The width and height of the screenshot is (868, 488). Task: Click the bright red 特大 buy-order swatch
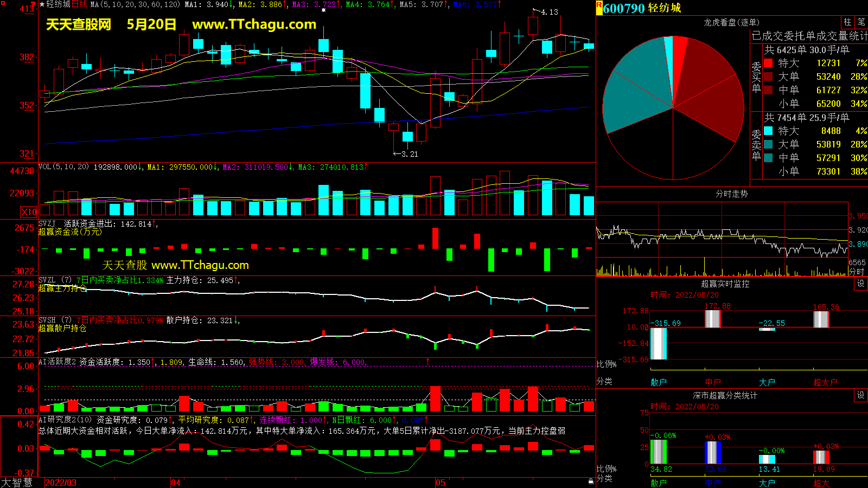(x=768, y=63)
